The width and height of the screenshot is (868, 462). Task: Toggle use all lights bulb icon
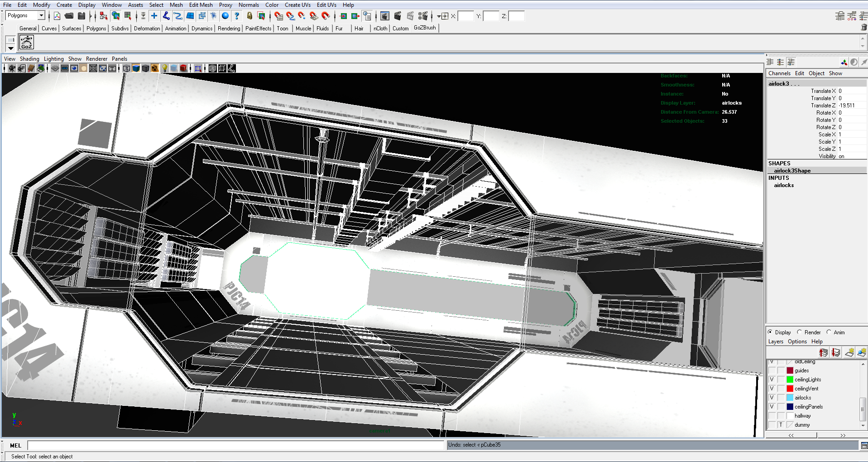click(x=165, y=68)
